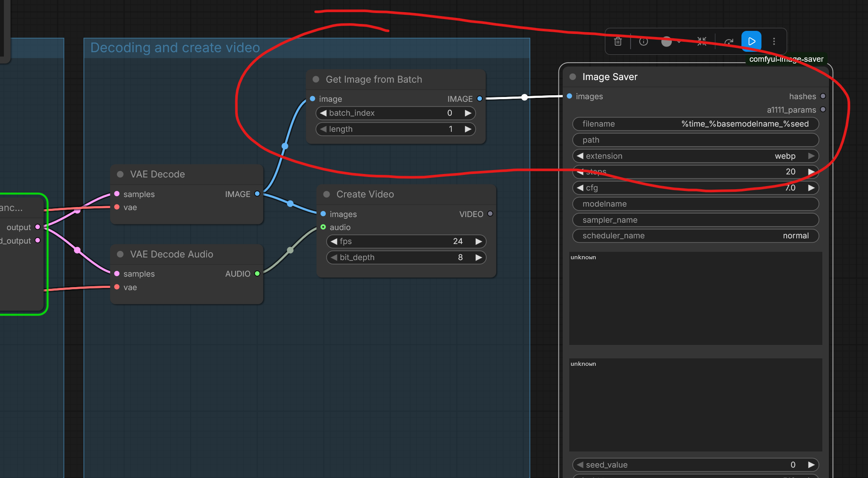Toggle collapse dot on Get Image from Batch

point(316,79)
